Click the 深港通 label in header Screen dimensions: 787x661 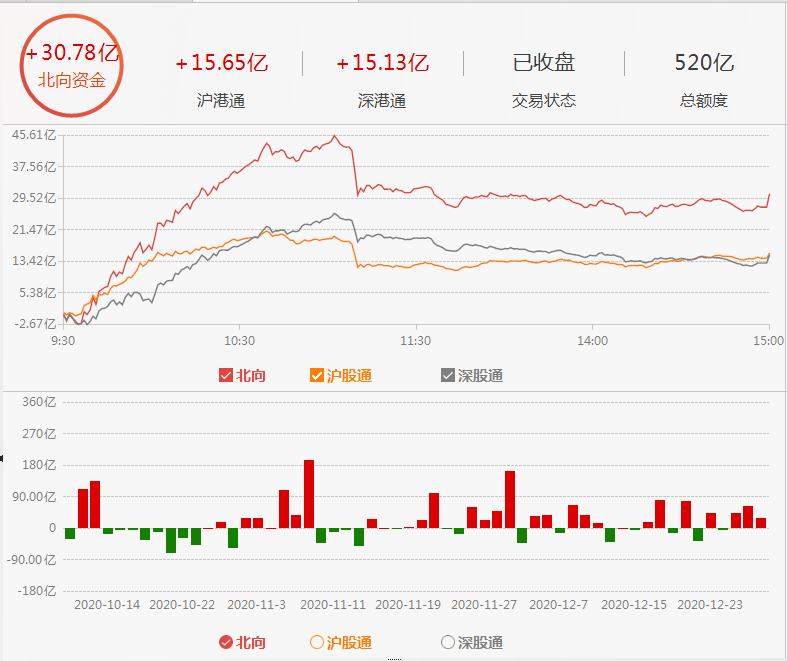click(382, 101)
